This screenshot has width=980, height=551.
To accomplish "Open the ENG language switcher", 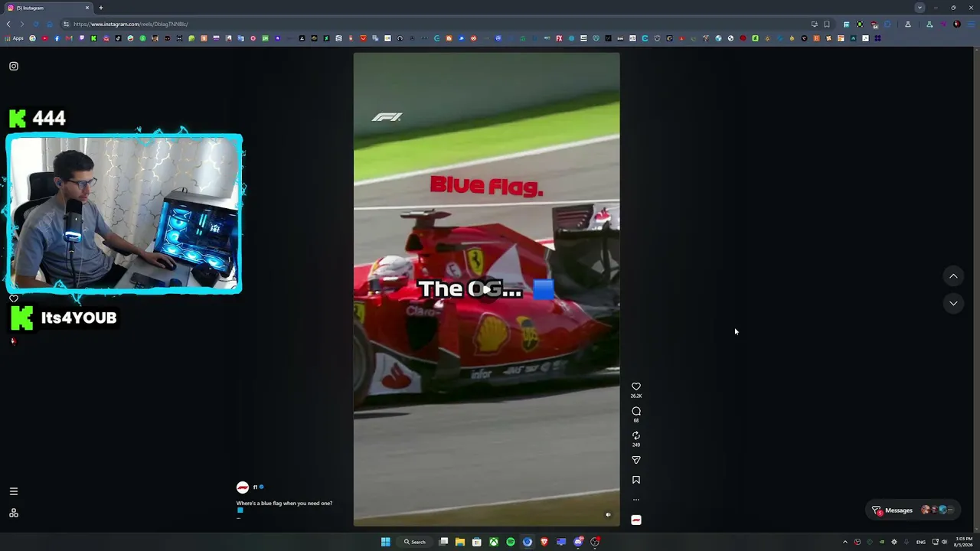I will (x=921, y=542).
